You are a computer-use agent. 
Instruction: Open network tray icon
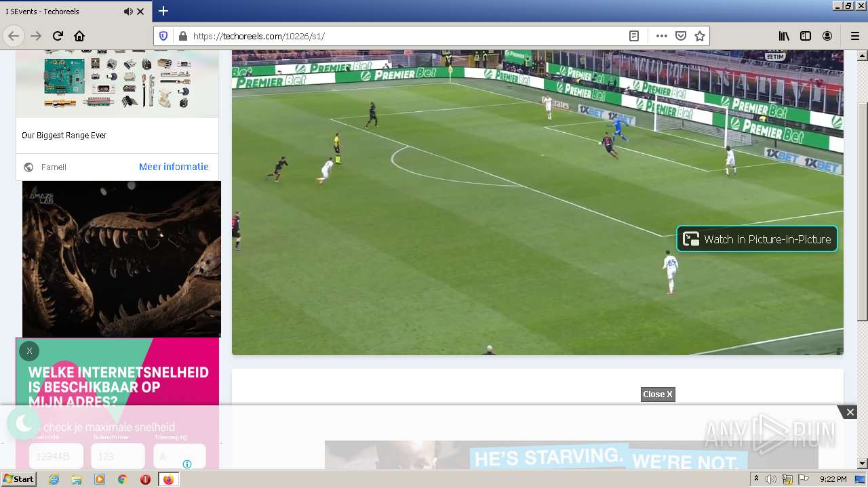787,479
